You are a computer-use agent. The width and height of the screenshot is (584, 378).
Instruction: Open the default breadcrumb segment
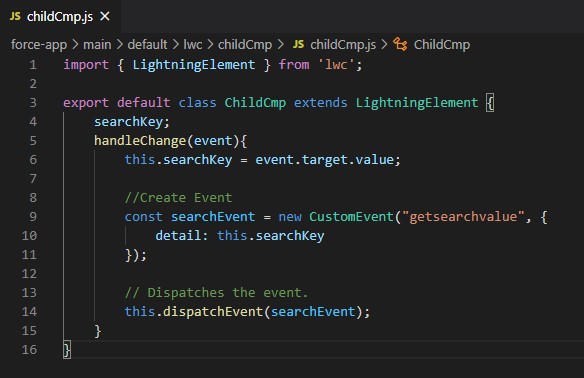(147, 45)
